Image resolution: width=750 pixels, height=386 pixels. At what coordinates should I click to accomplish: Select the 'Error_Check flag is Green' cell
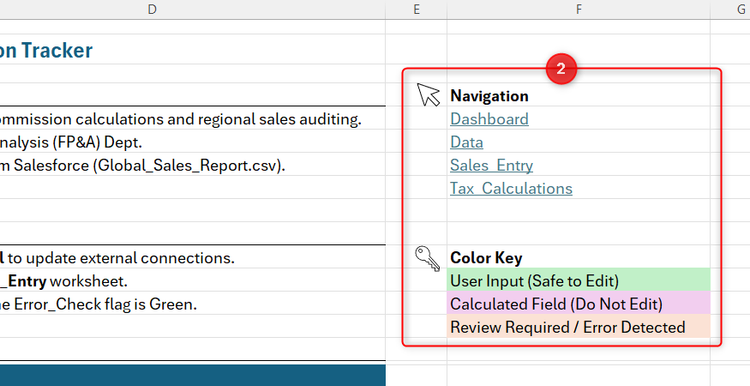(x=193, y=303)
